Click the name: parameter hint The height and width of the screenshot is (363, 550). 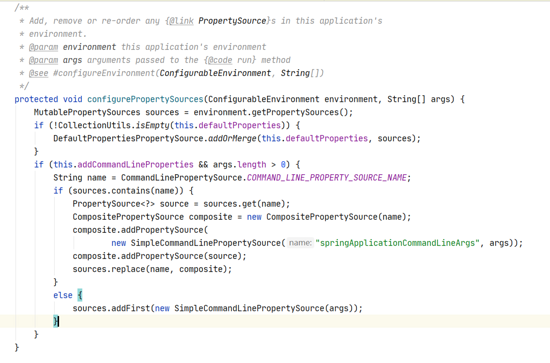click(x=300, y=243)
